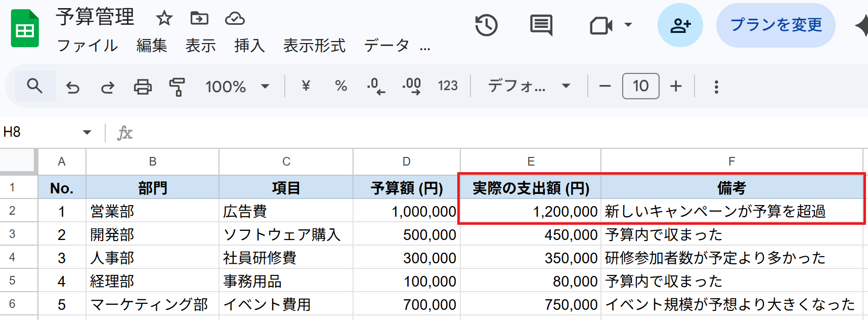Select column C header

tap(286, 162)
